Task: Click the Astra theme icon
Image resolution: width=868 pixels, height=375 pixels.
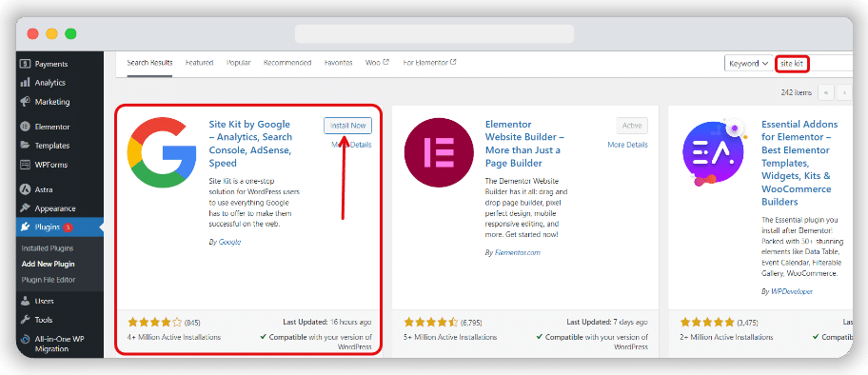Action: 25,189
